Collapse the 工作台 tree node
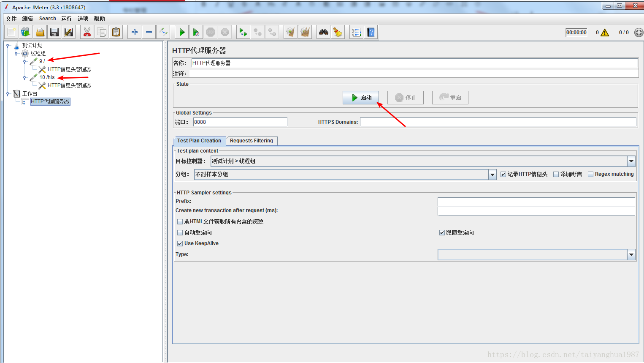This screenshot has width=644, height=363. pyautogui.click(x=8, y=94)
